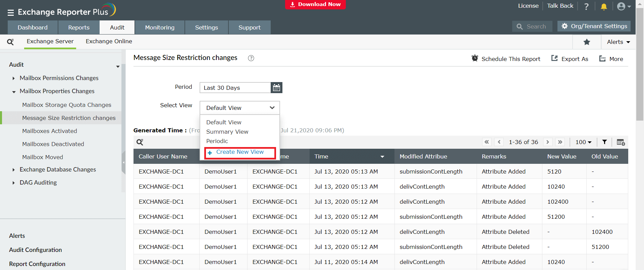Open the More options menu
644x270 pixels.
coord(611,59)
